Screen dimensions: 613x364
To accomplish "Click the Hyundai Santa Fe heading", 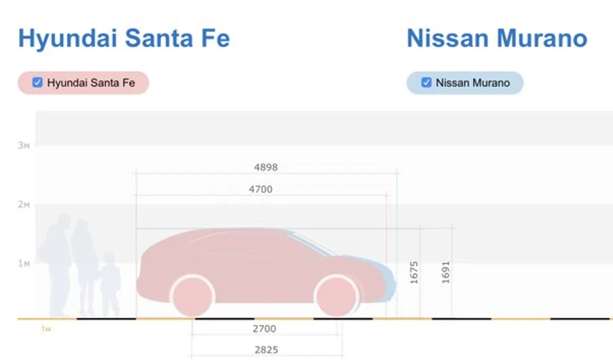I will (x=124, y=38).
